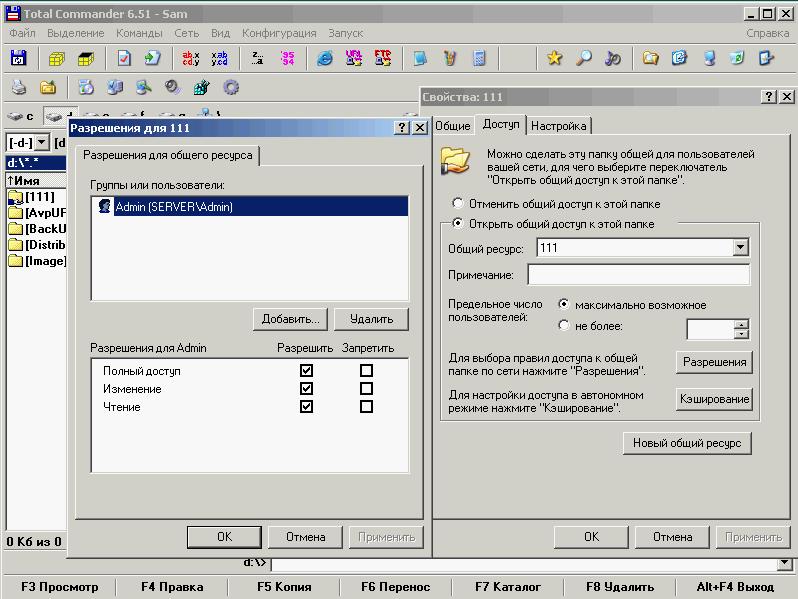Open the calculator icon in toolbar

[x=480, y=59]
